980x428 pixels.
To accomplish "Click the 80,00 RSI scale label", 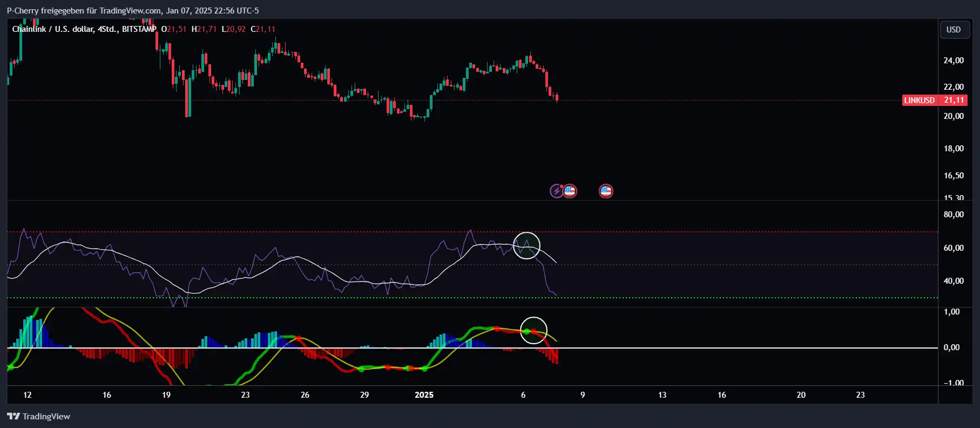I will point(954,215).
